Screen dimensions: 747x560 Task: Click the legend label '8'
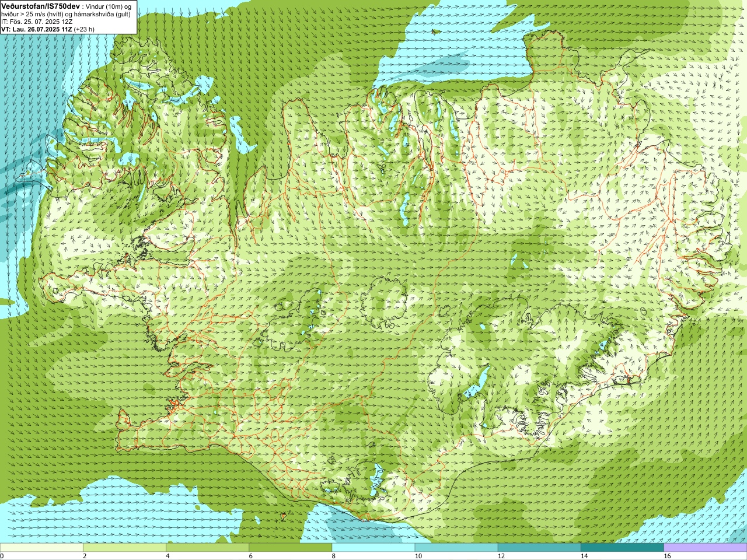(x=334, y=556)
